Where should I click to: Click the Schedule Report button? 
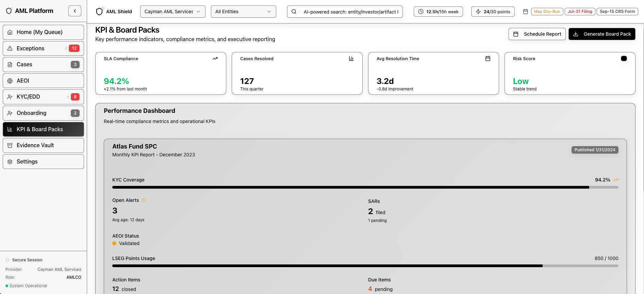[x=537, y=34]
